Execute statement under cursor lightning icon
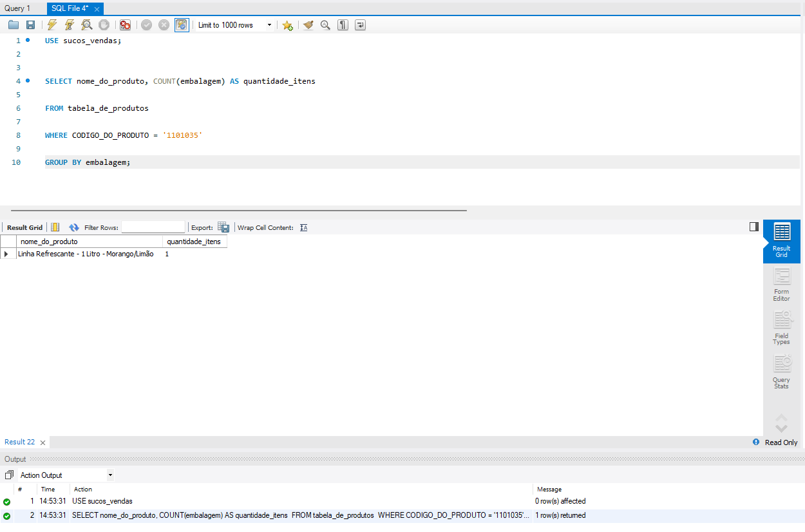 70,25
